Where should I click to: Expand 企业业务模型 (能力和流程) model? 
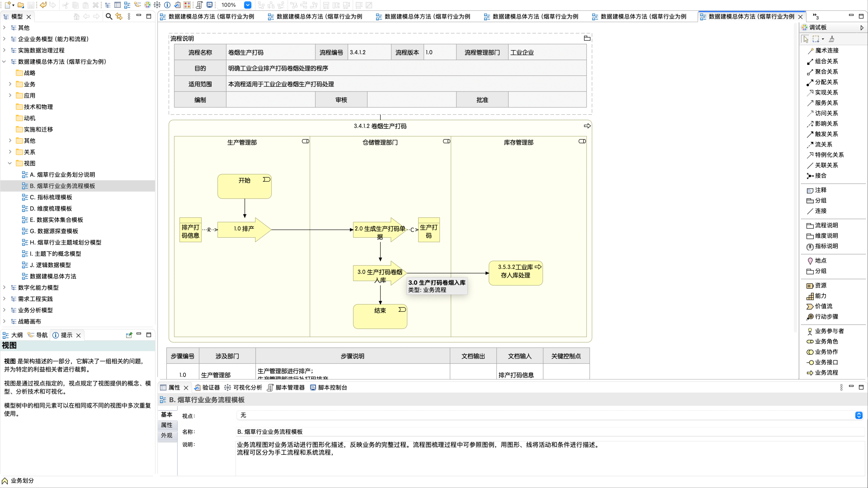tap(4, 39)
